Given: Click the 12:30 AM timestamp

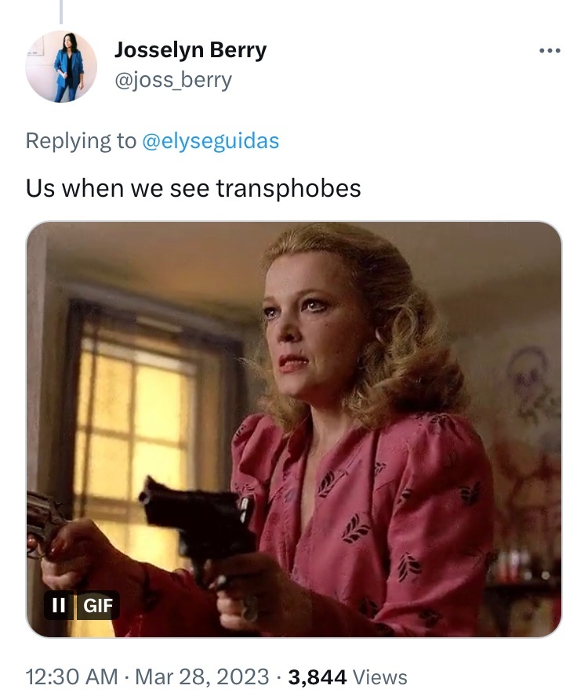Looking at the screenshot, I should pos(72,676).
